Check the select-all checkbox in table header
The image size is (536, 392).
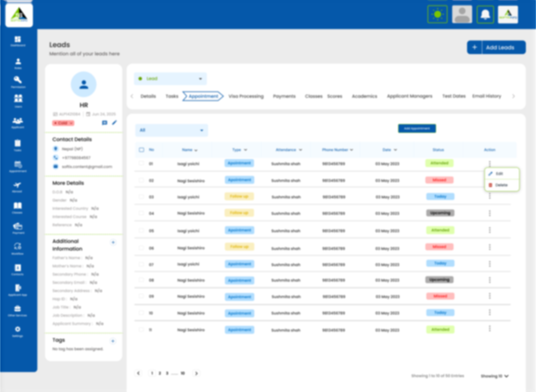pos(141,150)
